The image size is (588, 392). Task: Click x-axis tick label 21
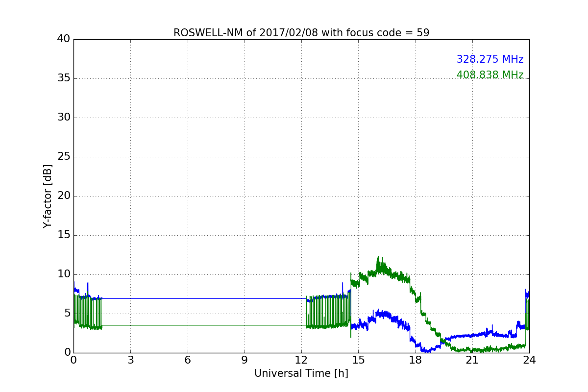(x=472, y=360)
